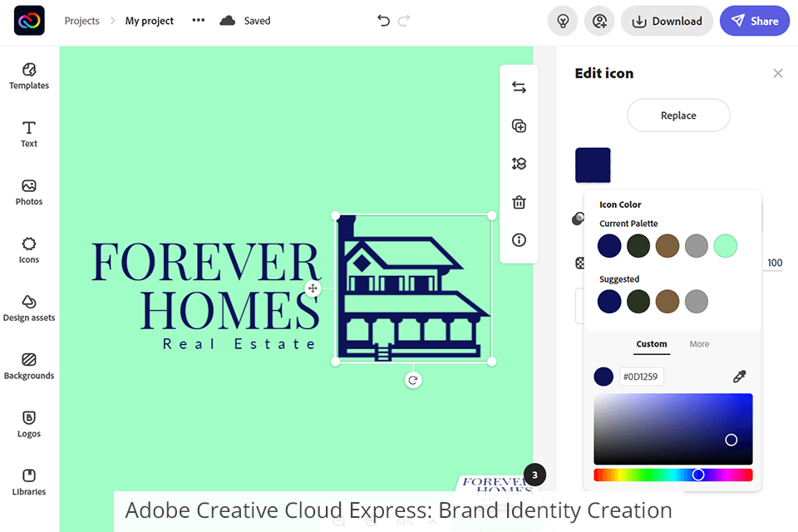The image size is (798, 532).
Task: Select FOREVER text on canvas
Action: click(206, 262)
